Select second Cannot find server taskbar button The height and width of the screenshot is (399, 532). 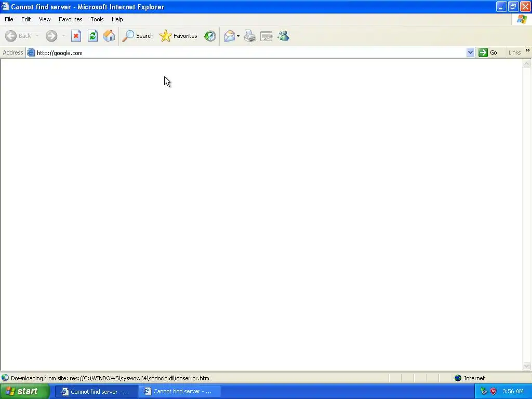pos(179,391)
